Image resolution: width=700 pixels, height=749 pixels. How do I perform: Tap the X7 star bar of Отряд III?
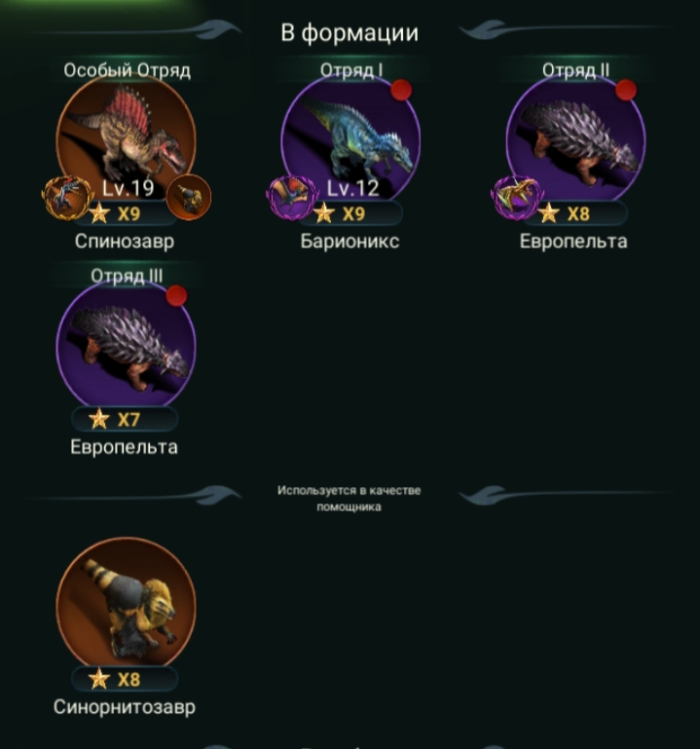[x=125, y=420]
